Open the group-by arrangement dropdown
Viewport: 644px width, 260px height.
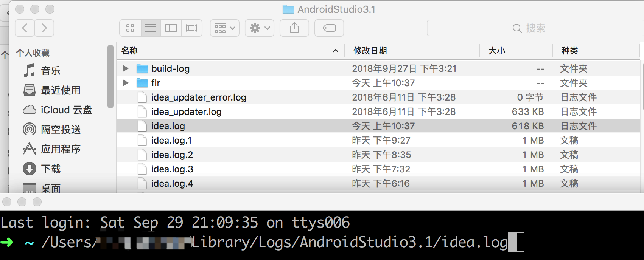225,28
